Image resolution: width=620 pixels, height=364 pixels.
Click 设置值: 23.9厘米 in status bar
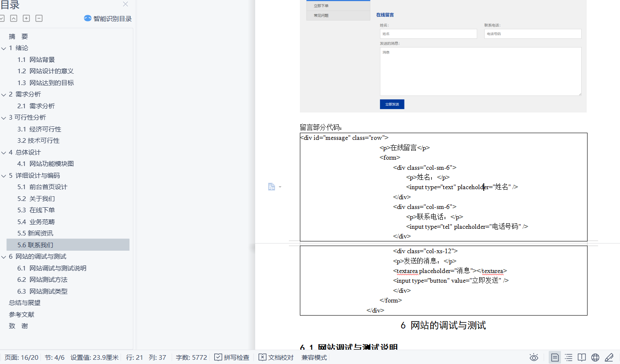94,357
